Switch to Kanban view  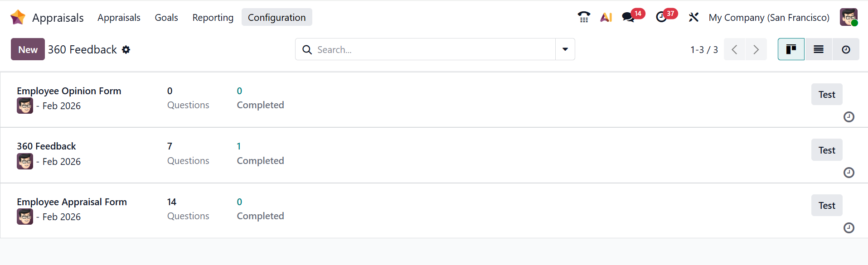(791, 49)
